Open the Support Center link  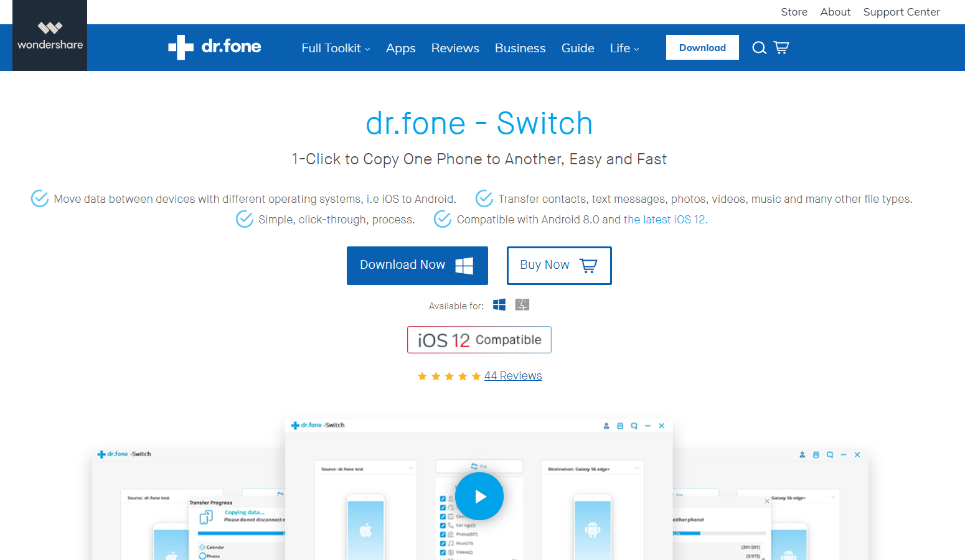coord(901,12)
